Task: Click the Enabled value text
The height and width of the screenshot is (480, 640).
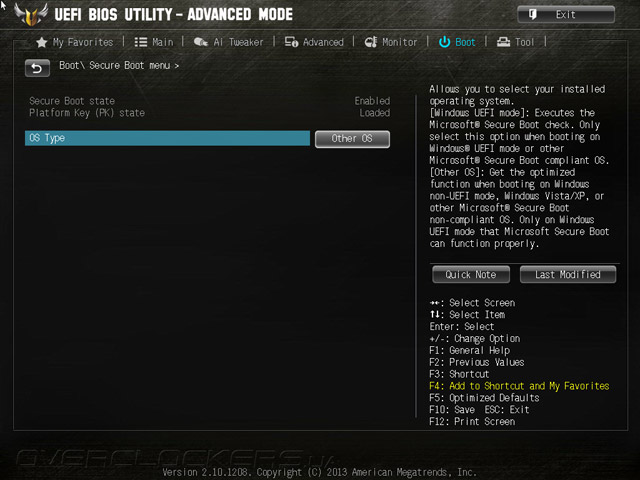Action: point(372,101)
